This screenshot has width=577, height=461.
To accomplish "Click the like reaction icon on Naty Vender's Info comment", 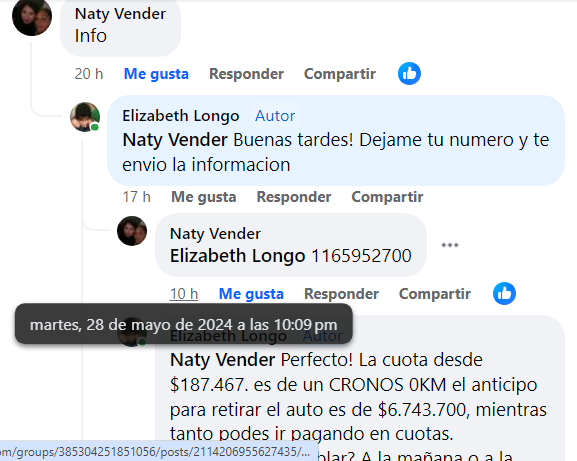I will [x=409, y=74].
